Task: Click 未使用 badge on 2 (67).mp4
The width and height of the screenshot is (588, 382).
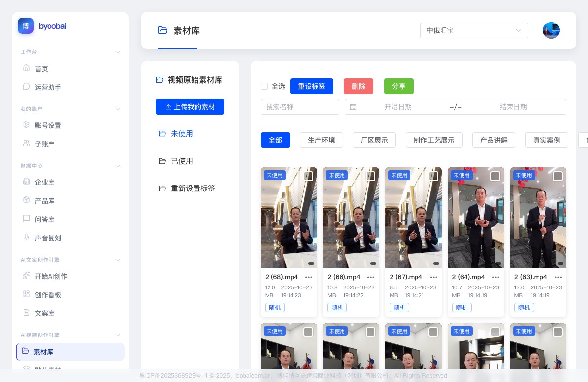Action: (399, 175)
